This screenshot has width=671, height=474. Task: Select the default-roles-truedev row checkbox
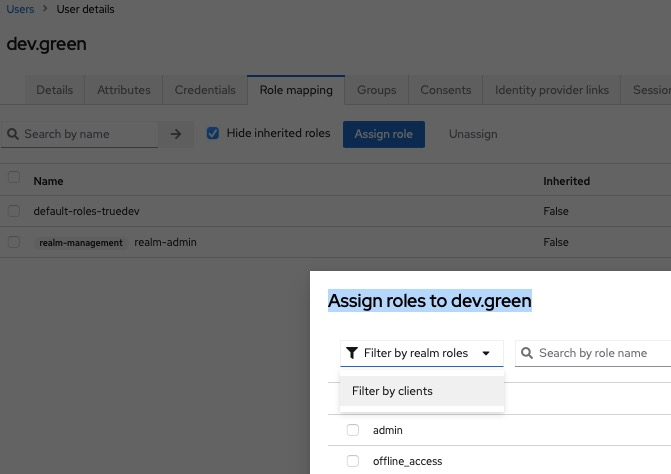pyautogui.click(x=14, y=211)
